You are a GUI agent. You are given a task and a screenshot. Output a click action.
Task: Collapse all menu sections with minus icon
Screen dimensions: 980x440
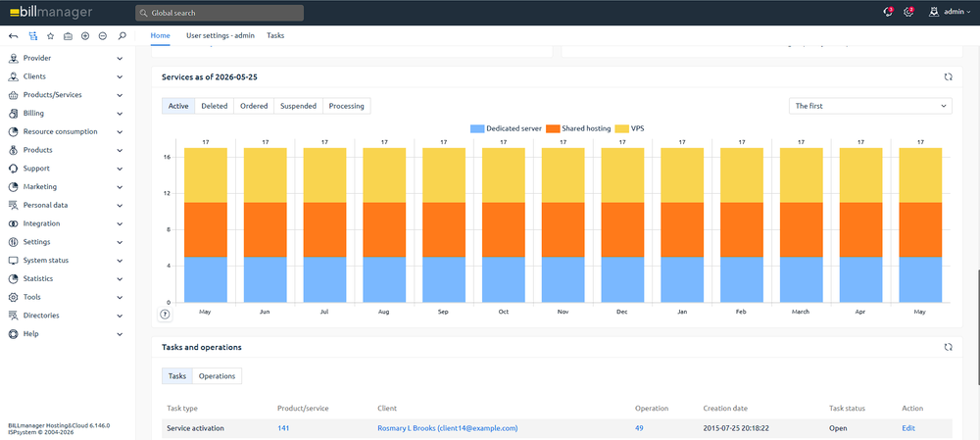click(103, 36)
